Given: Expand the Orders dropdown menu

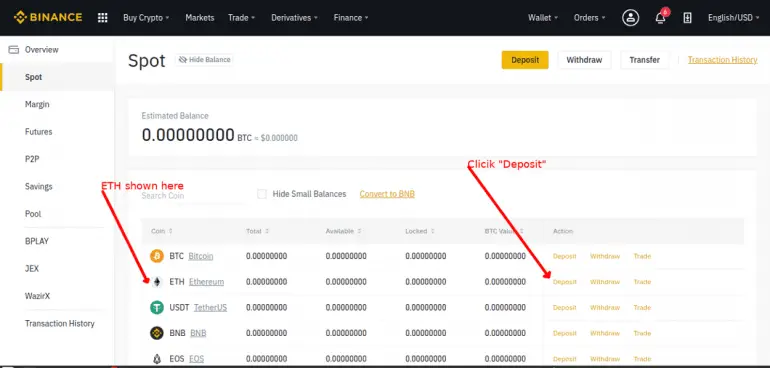Looking at the screenshot, I should [x=589, y=18].
